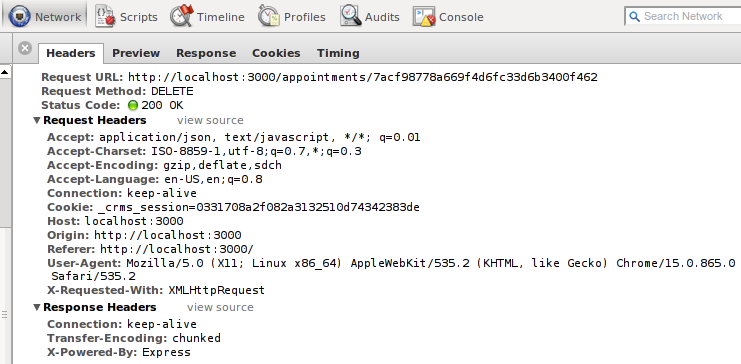
Task: Collapse the Request Headers section
Action: click(37, 120)
